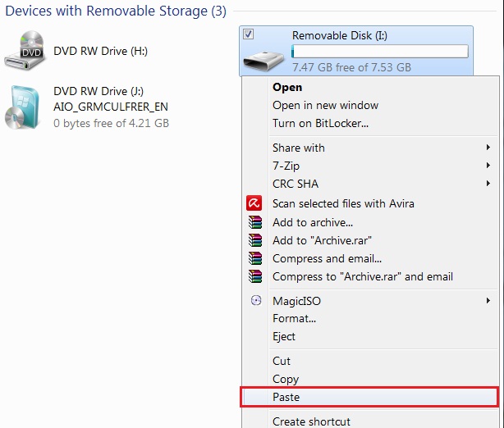Click the Removable Disk capacity bar
Image resolution: width=504 pixels, height=428 pixels.
point(379,52)
